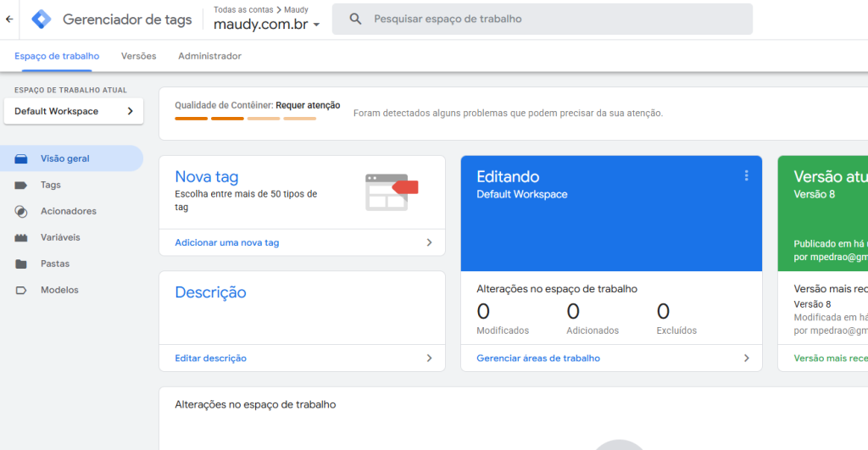Screen dimensions: 868x450
Task: Click the Editar descrição link
Action: point(210,358)
